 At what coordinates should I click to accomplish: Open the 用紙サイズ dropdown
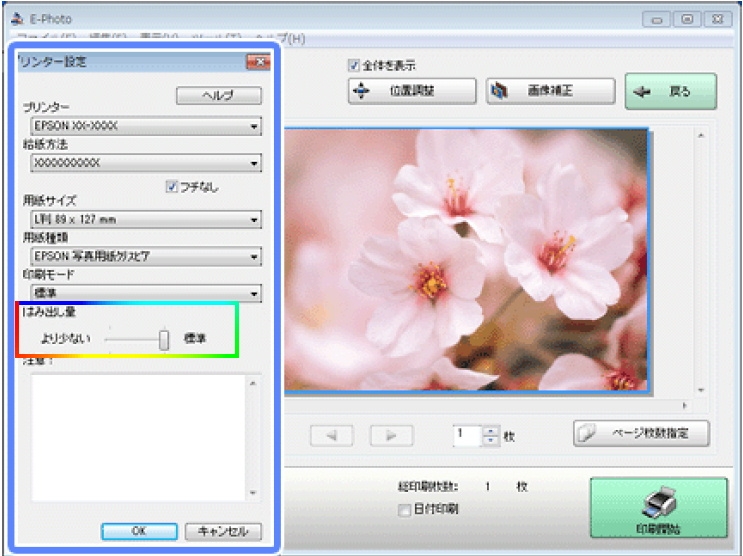tap(146, 219)
